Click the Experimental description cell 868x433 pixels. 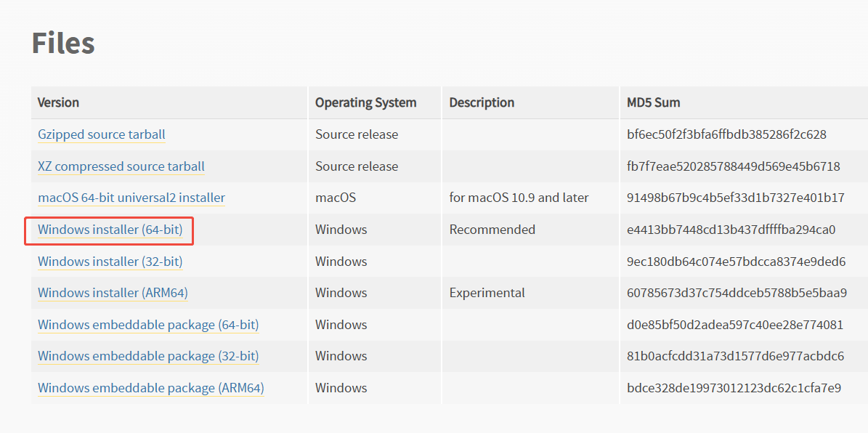[487, 292]
